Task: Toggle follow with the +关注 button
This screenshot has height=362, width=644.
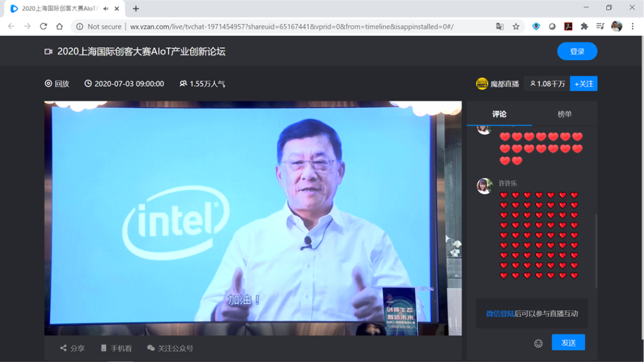Action: 583,83
